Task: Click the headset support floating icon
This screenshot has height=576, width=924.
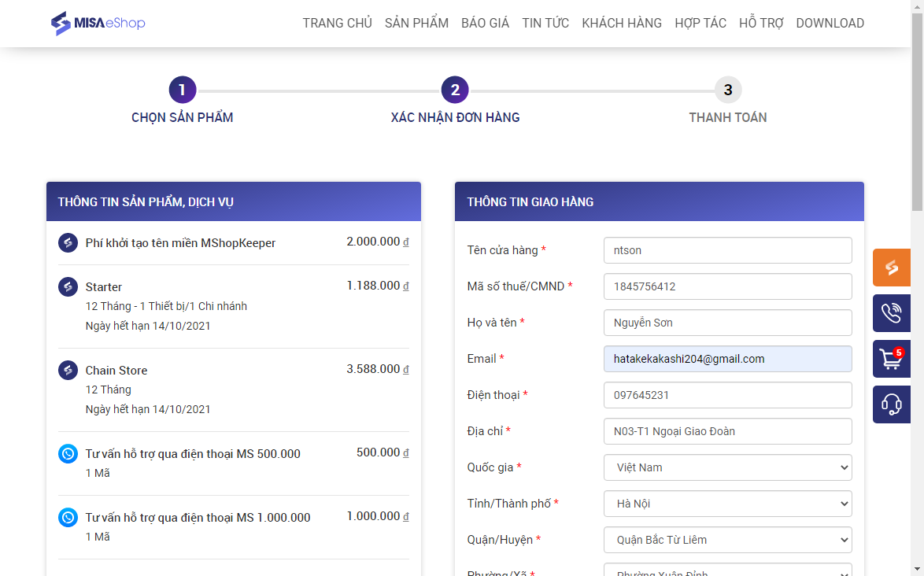Action: 892,404
